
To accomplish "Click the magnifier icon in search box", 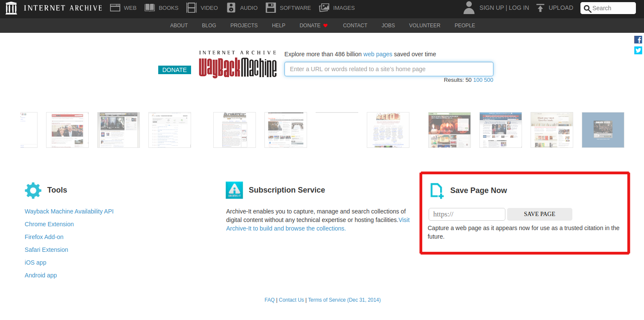I will pyautogui.click(x=587, y=9).
